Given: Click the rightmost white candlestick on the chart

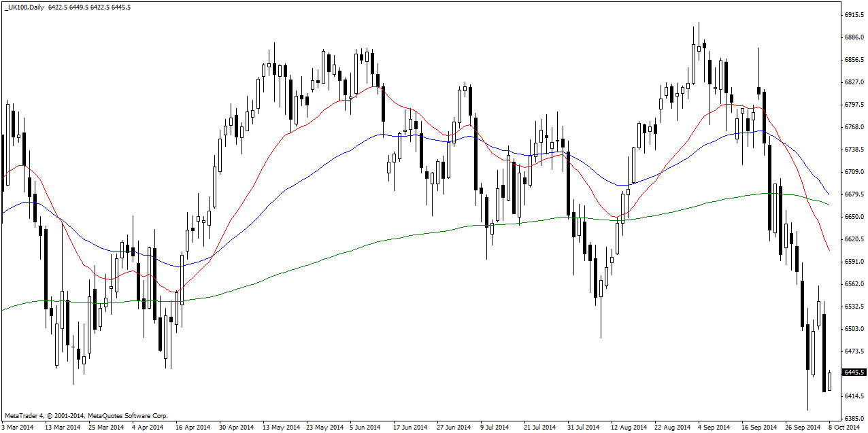Looking at the screenshot, I should pyautogui.click(x=830, y=381).
